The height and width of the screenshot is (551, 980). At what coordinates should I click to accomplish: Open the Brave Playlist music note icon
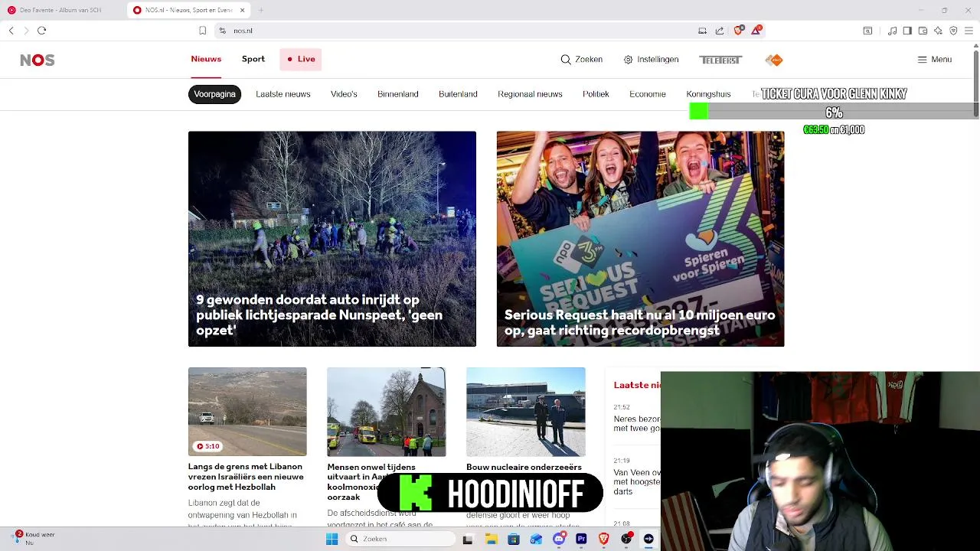(x=892, y=31)
